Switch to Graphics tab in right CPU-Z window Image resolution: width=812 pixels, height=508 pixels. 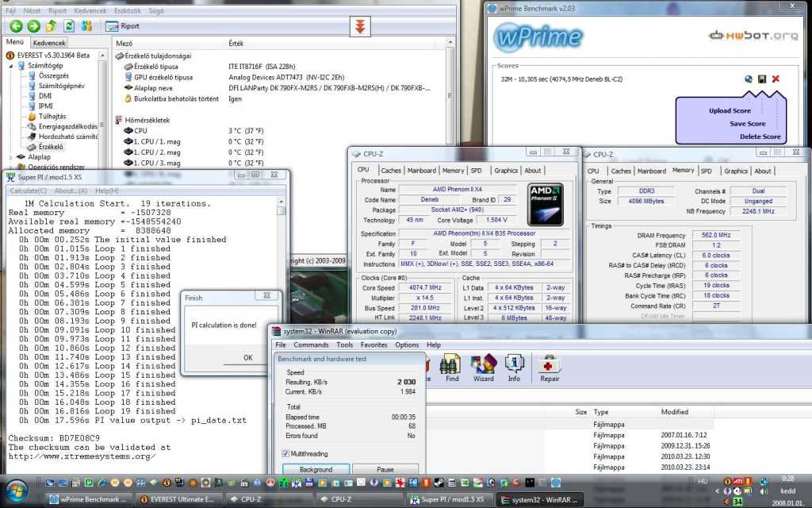[735, 171]
